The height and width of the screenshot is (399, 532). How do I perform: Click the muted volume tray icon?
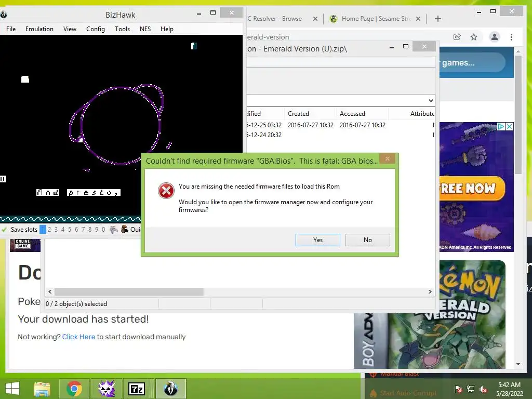pos(483,389)
